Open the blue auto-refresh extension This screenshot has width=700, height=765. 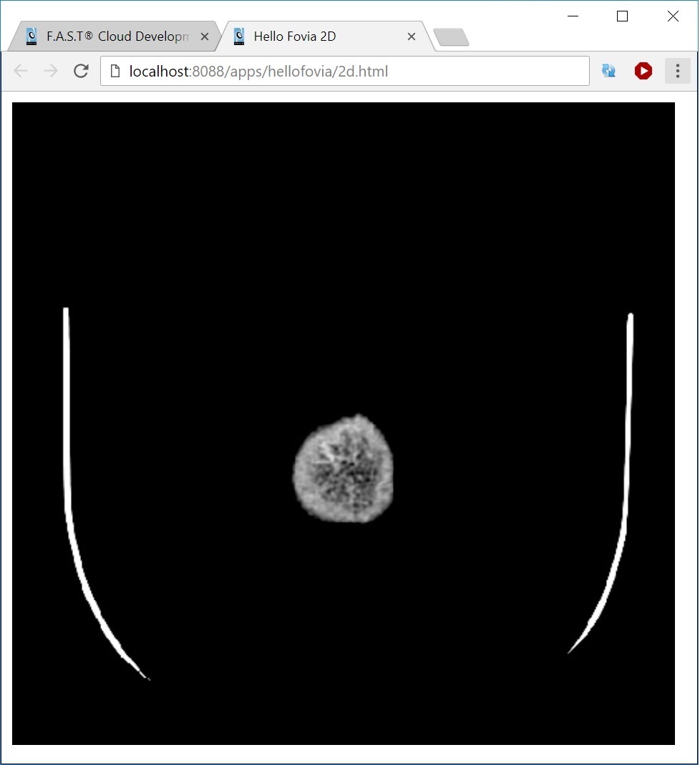point(609,71)
